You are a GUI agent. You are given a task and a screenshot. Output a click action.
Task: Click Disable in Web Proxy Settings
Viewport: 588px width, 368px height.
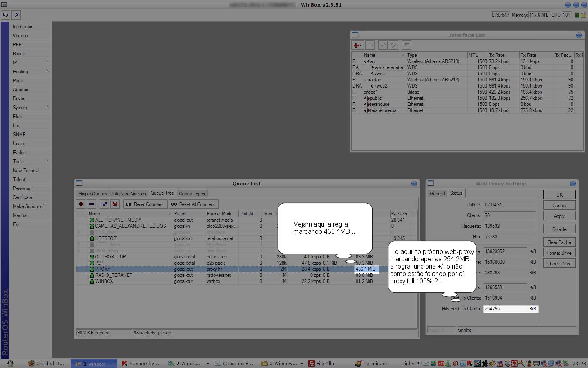point(559,229)
